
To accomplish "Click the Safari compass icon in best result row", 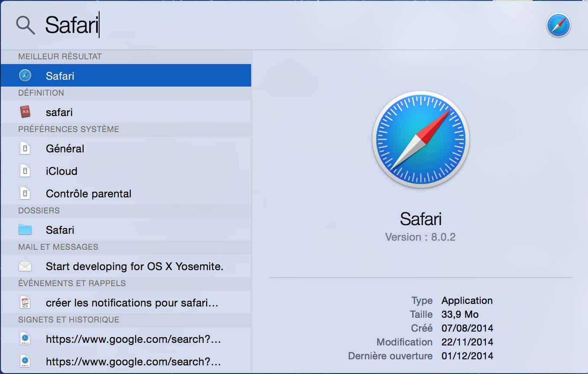I will pyautogui.click(x=25, y=76).
